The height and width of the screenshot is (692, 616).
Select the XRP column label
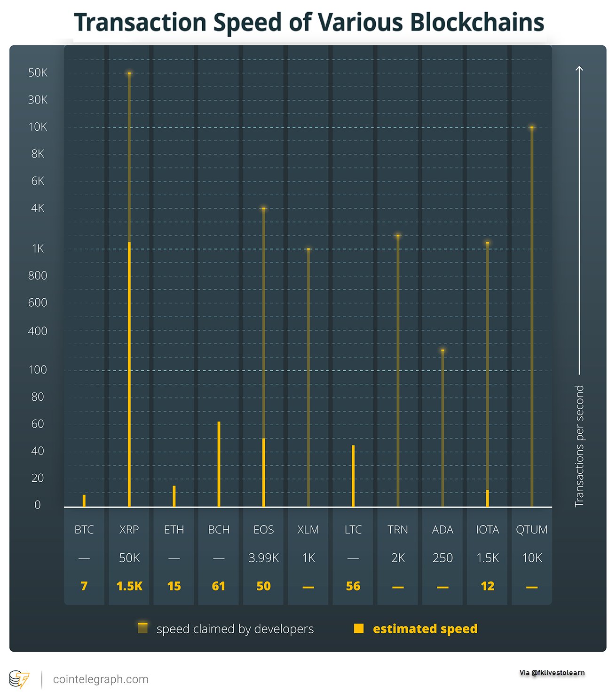tap(129, 530)
